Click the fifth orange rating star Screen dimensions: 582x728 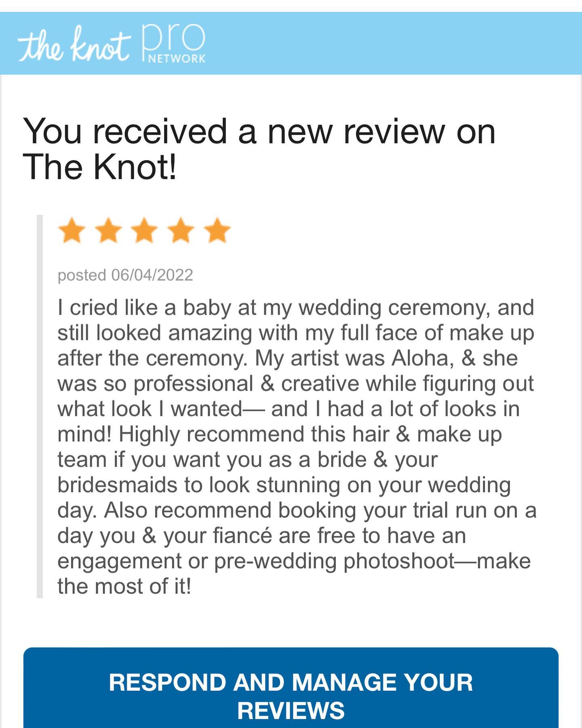pos(217,230)
